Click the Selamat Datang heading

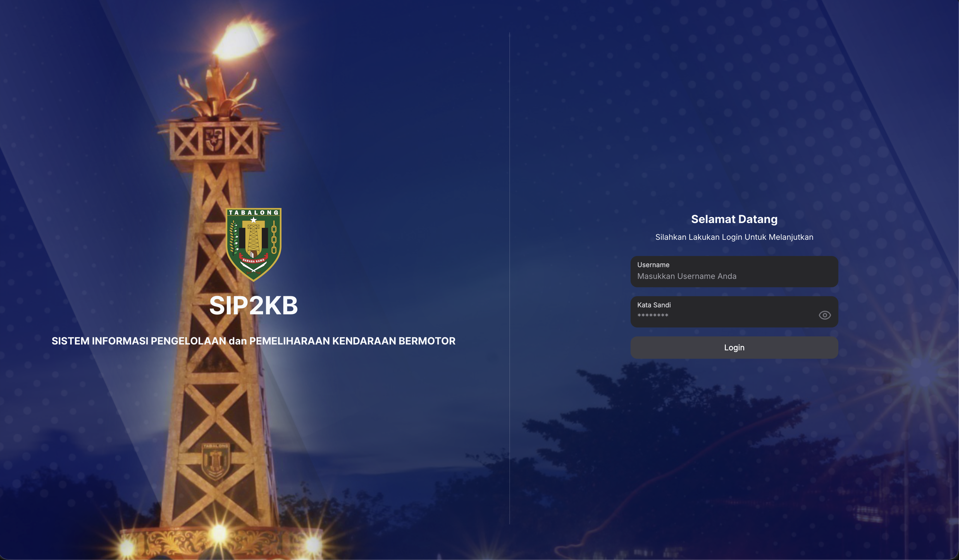(x=734, y=219)
